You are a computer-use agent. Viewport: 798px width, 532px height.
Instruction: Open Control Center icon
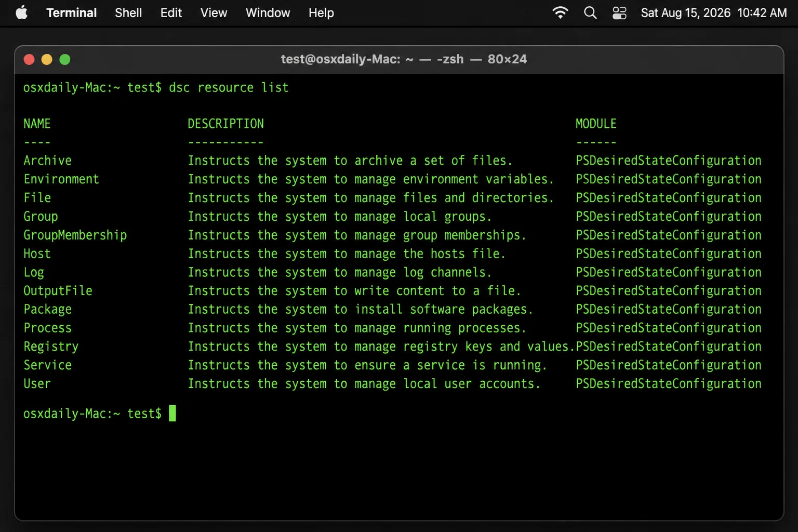[619, 12]
